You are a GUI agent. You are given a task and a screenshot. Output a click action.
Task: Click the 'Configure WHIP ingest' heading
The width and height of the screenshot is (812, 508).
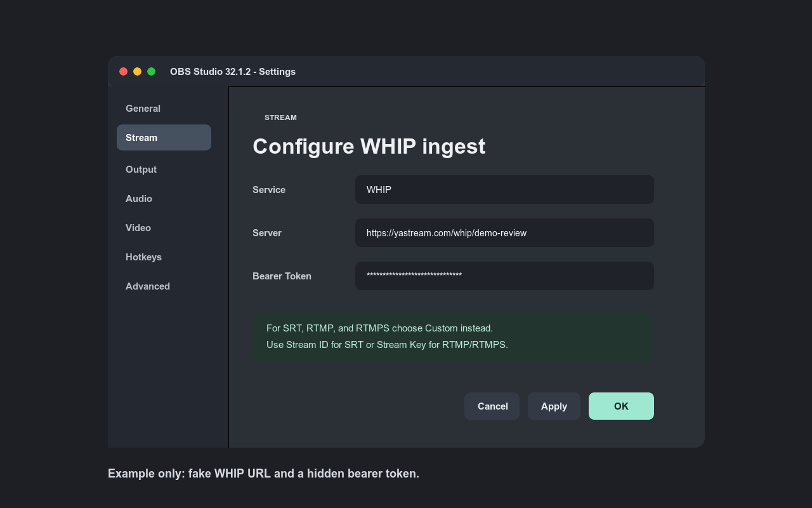click(x=369, y=146)
